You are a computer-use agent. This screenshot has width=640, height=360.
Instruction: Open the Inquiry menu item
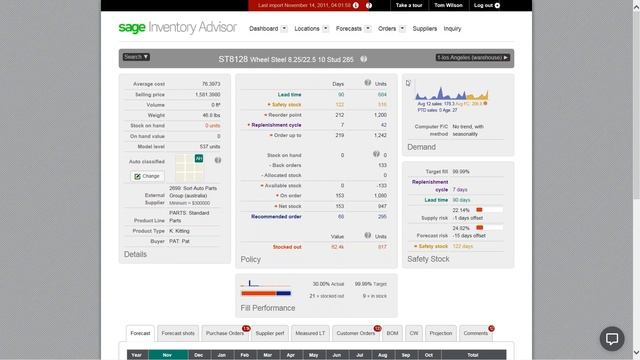tap(452, 29)
